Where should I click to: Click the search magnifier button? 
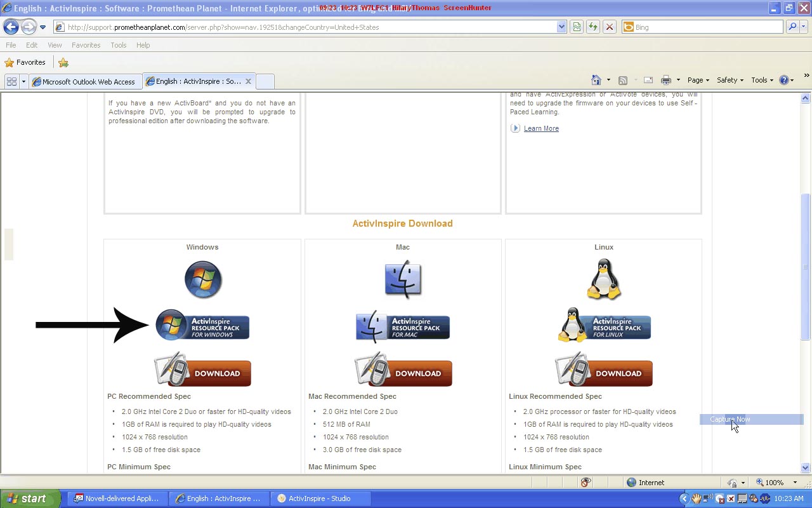pyautogui.click(x=792, y=27)
